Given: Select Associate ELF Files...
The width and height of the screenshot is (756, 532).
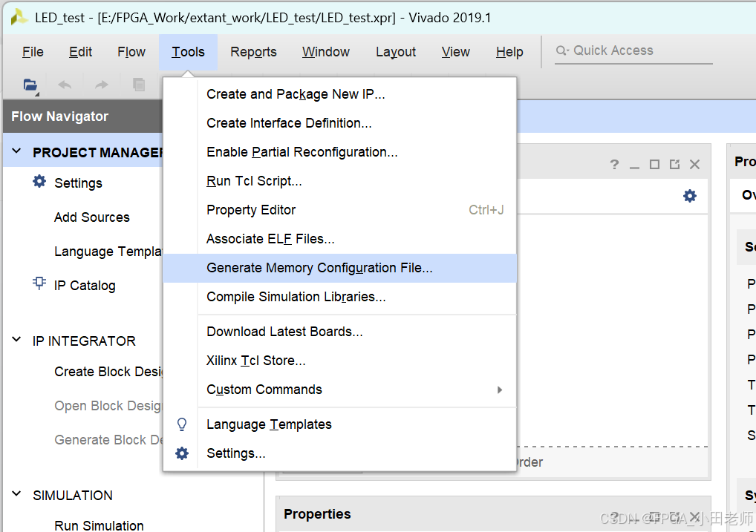Looking at the screenshot, I should pos(339,238).
